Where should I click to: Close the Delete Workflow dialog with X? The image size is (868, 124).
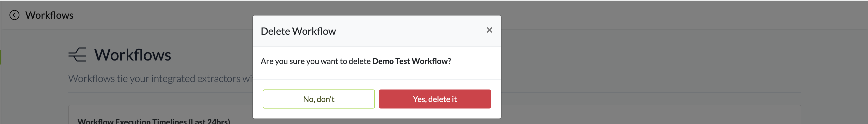[x=489, y=30]
